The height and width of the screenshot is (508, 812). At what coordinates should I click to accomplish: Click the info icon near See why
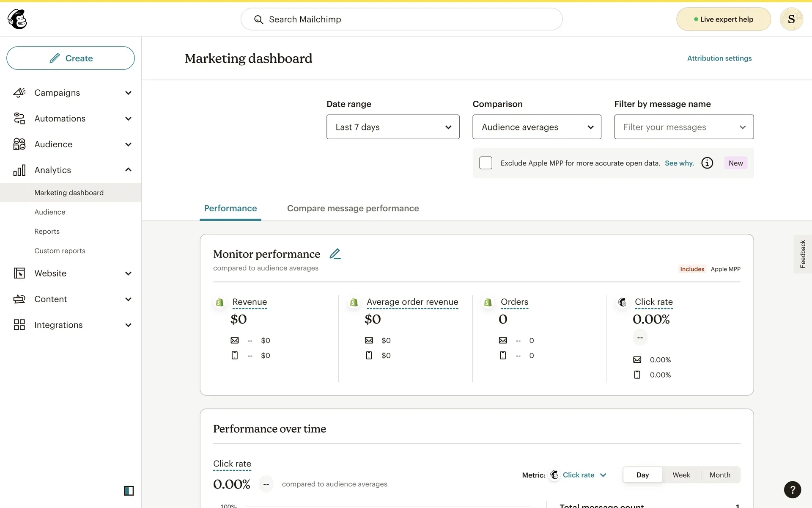pos(707,163)
